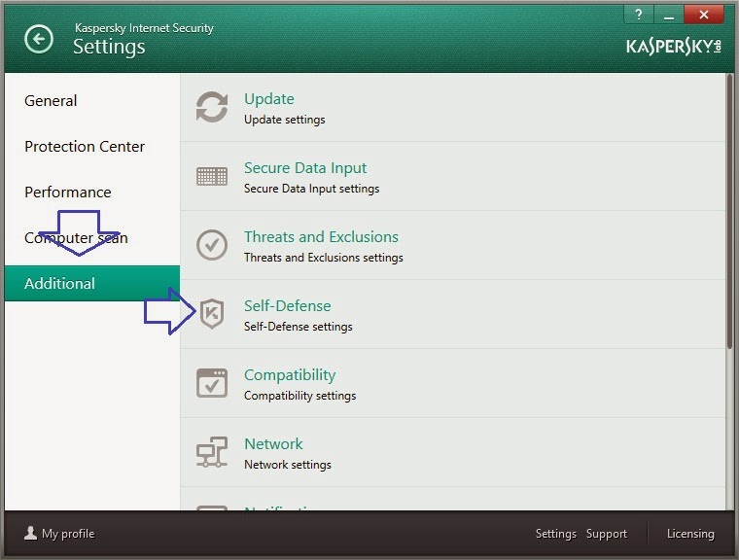The image size is (739, 560).
Task: Click the Kaspersky logo in header
Action: click(674, 47)
